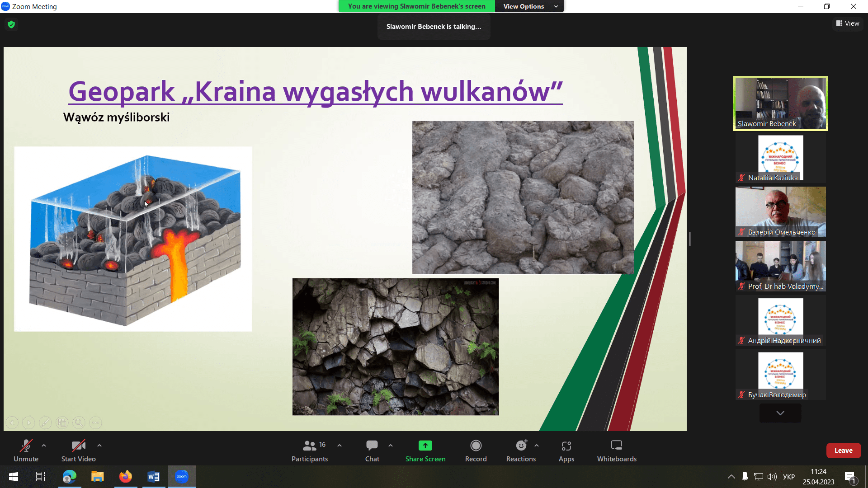Expand video options arrow beside Start Video
This screenshot has width=868, height=488.
[99, 446]
